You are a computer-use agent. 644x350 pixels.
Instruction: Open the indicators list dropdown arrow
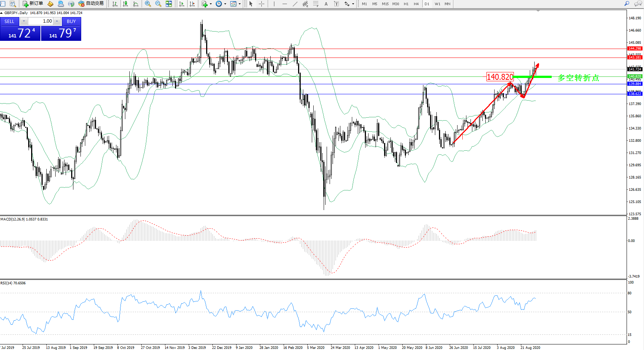[211, 4]
